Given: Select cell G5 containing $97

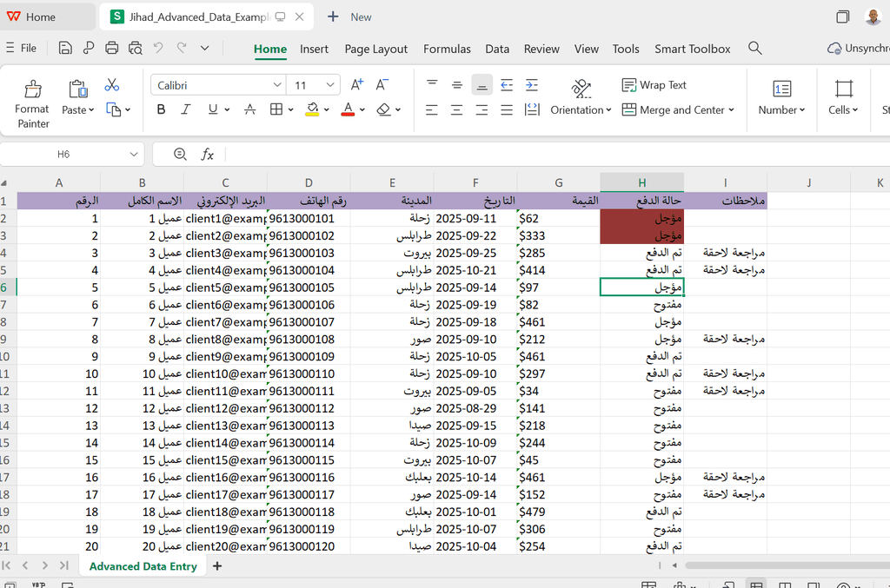Looking at the screenshot, I should pos(558,287).
